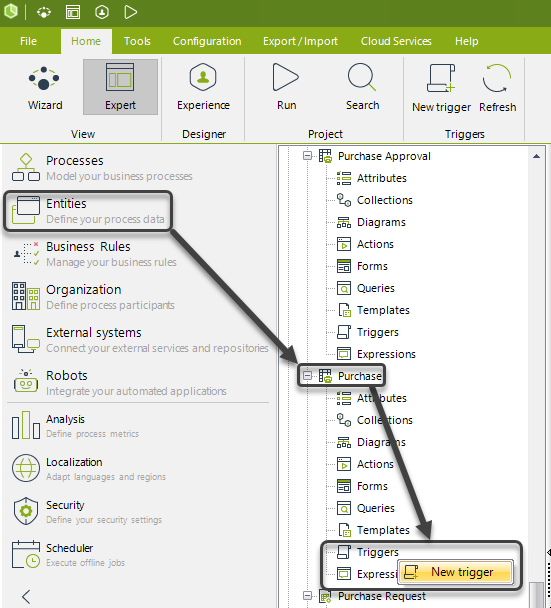Collapse the Purchase Request entity node
Screen dimensions: 551x608
[307, 596]
